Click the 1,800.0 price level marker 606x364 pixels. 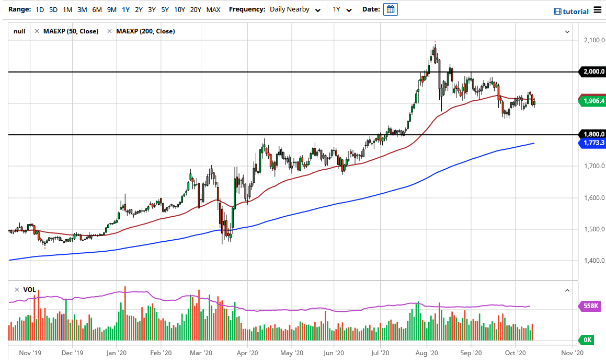tap(592, 134)
